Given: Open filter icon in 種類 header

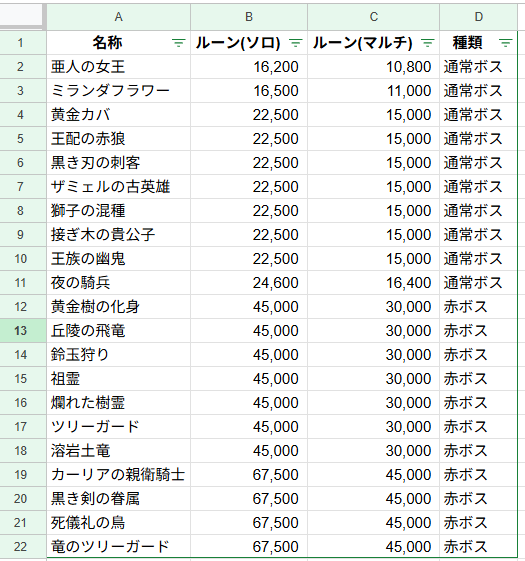Looking at the screenshot, I should coord(505,43).
